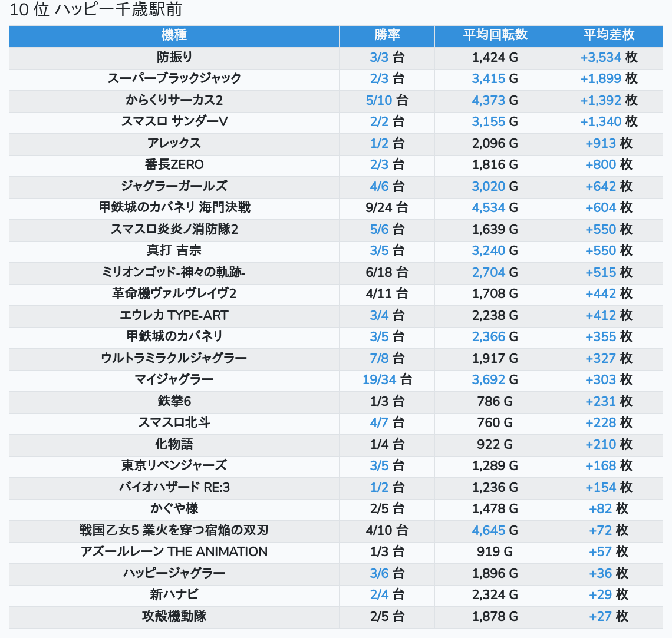
Task: Click the +3,534 枚 difference value
Action: tap(608, 57)
